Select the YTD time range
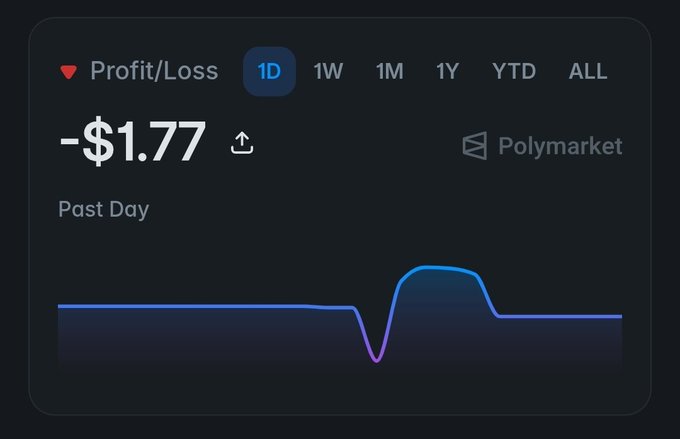680x439 pixels. click(x=514, y=71)
